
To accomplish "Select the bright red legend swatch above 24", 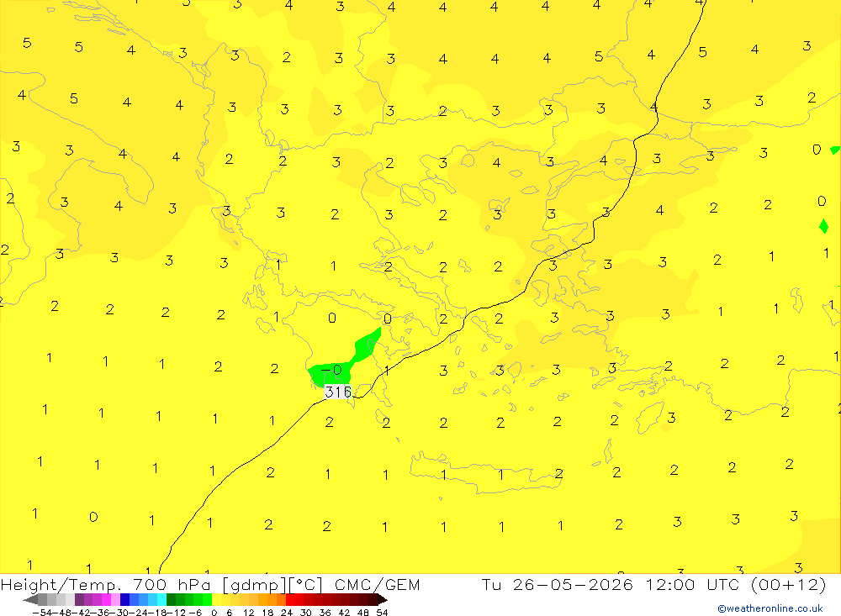I will (x=290, y=600).
